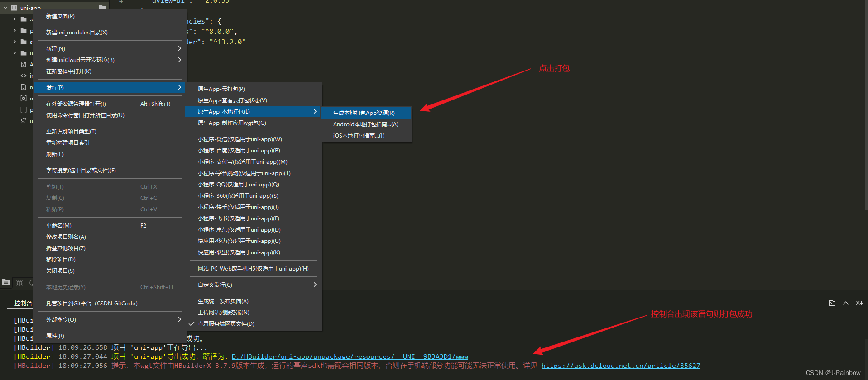868x380 pixels.
Task: Open the D:/HBuilder/uni-app/unpackage export path link
Action: [350, 356]
